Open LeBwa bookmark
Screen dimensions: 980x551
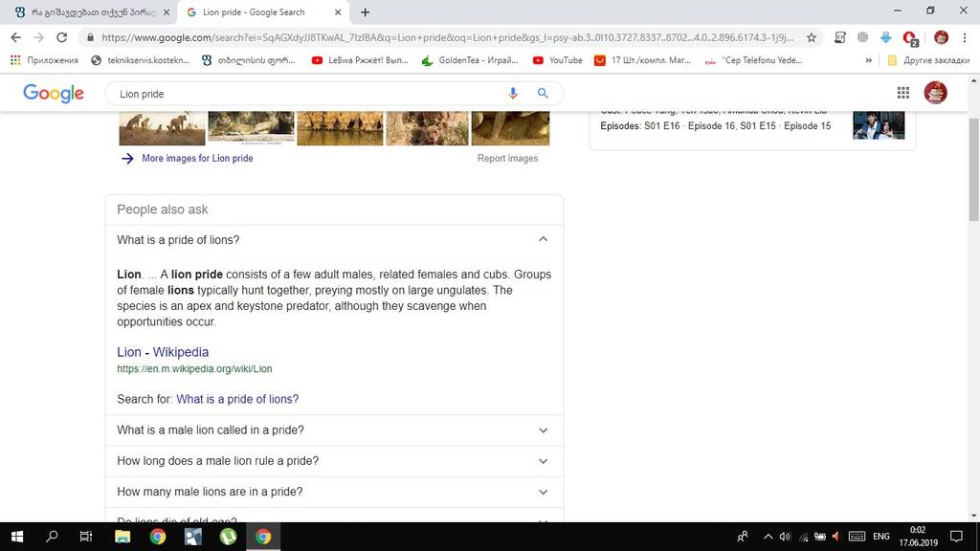point(360,60)
